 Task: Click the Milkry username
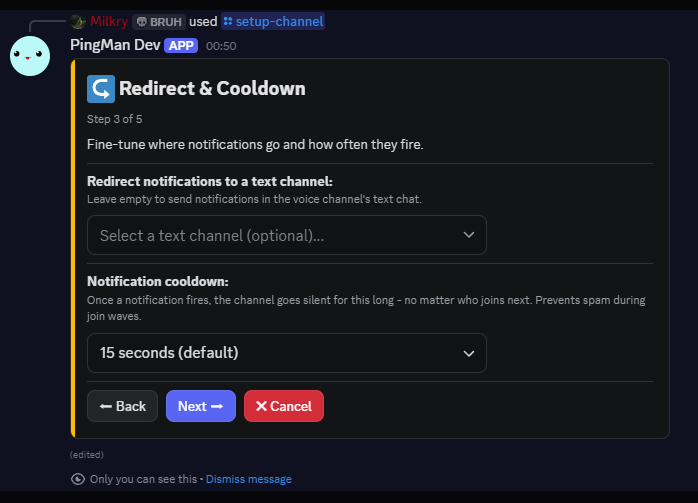click(109, 21)
